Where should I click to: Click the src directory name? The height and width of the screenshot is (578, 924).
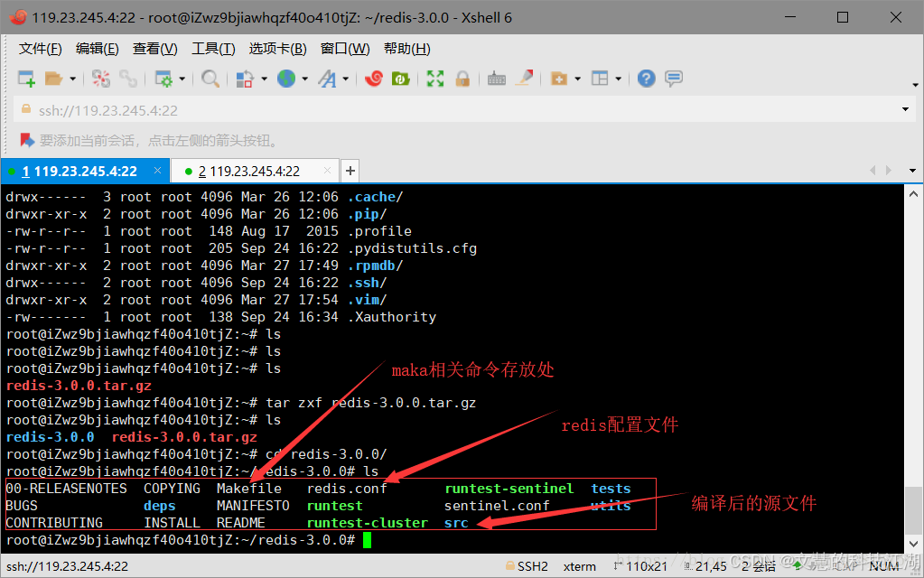(456, 523)
